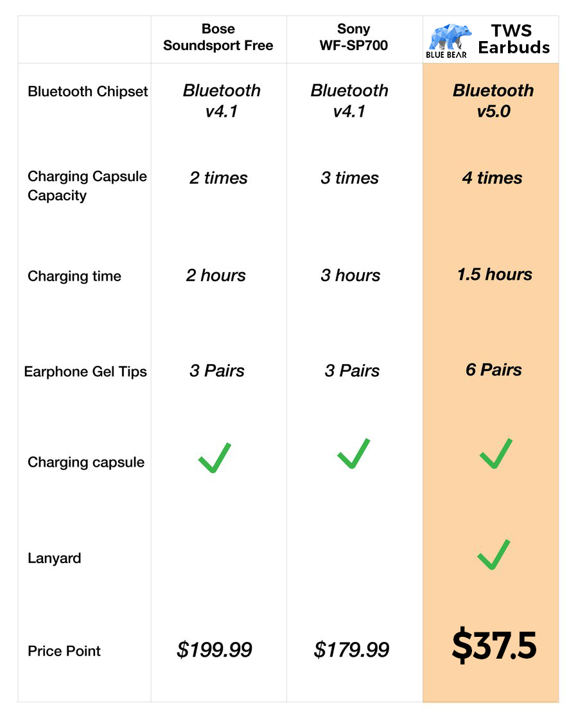Click the Earphone Gel Tips label

(x=85, y=372)
